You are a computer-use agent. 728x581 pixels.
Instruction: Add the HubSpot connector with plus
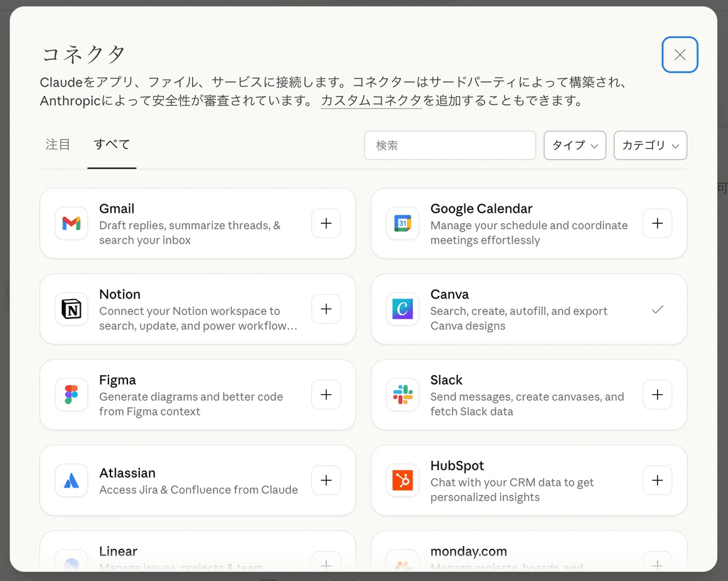pyautogui.click(x=658, y=480)
